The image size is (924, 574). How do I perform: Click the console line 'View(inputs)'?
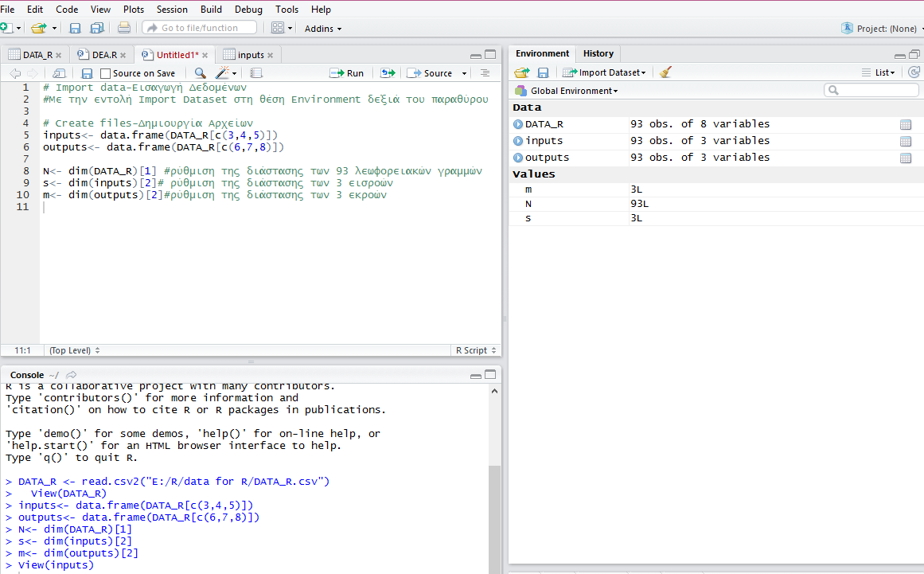click(x=56, y=565)
